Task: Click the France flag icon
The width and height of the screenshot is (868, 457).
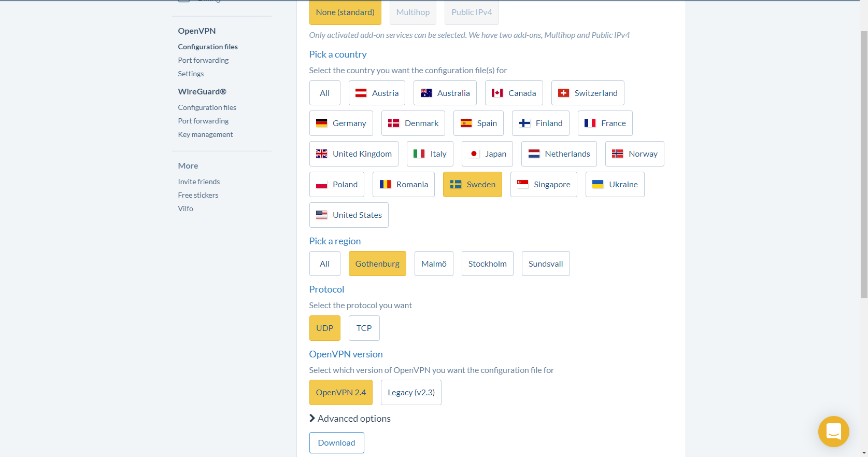Action: 590,123
